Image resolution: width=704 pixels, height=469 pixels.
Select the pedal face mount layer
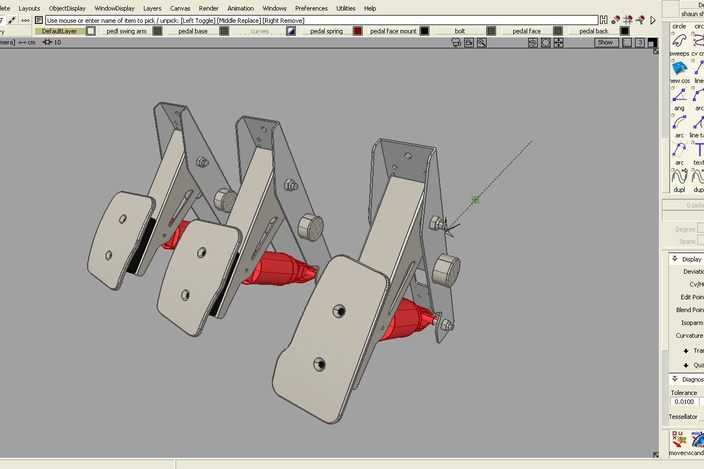click(x=393, y=31)
